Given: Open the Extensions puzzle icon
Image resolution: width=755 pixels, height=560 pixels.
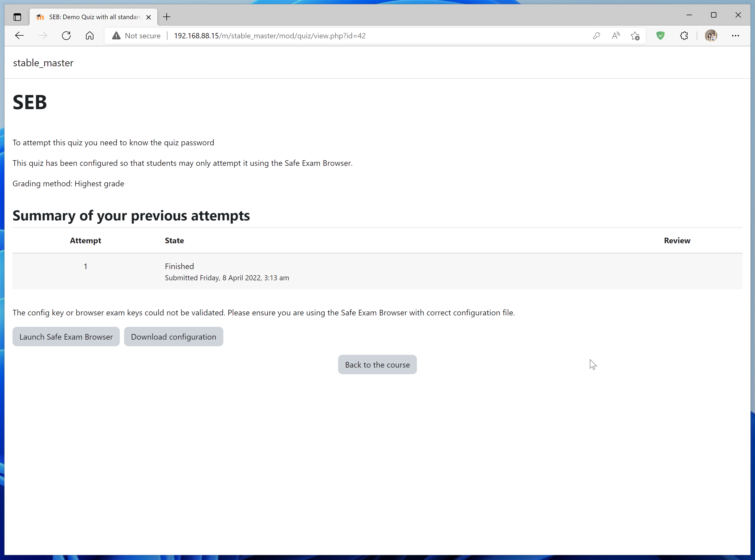Looking at the screenshot, I should (x=684, y=36).
